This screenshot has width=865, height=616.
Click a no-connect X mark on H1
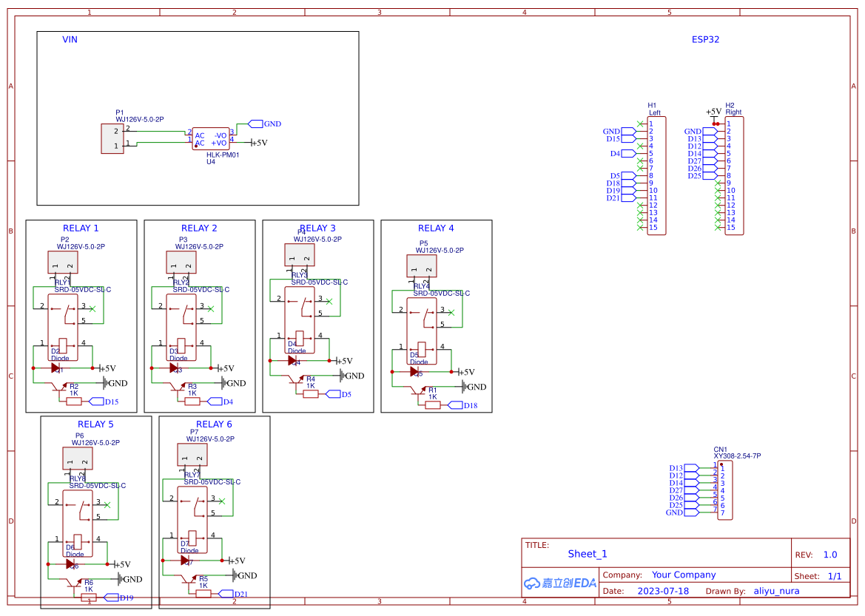coord(640,122)
